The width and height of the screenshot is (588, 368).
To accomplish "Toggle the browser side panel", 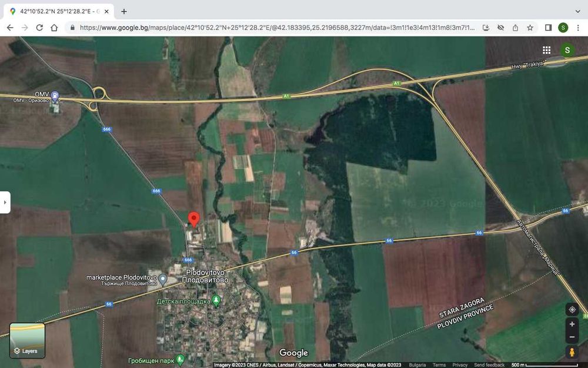I will pos(548,28).
